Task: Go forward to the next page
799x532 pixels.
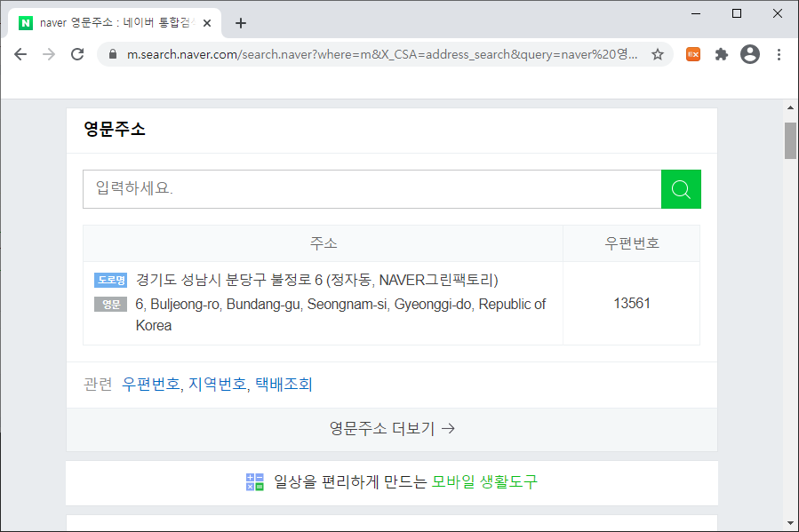Action: 49,54
